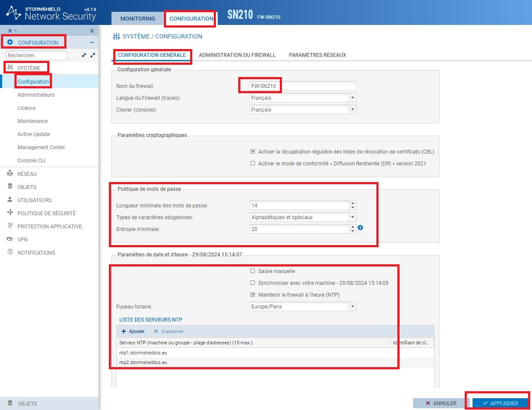This screenshot has width=532, height=410.
Task: Expand all menus icon beside search
Action: point(92,55)
